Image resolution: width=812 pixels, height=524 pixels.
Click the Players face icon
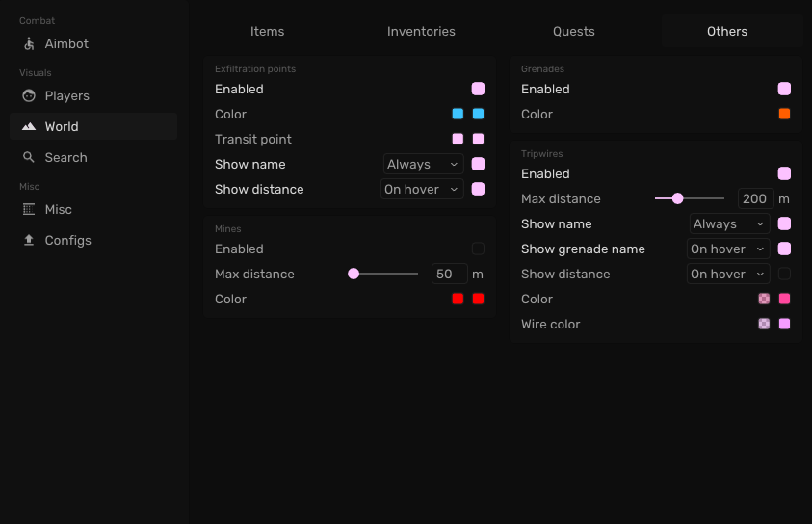pos(29,96)
